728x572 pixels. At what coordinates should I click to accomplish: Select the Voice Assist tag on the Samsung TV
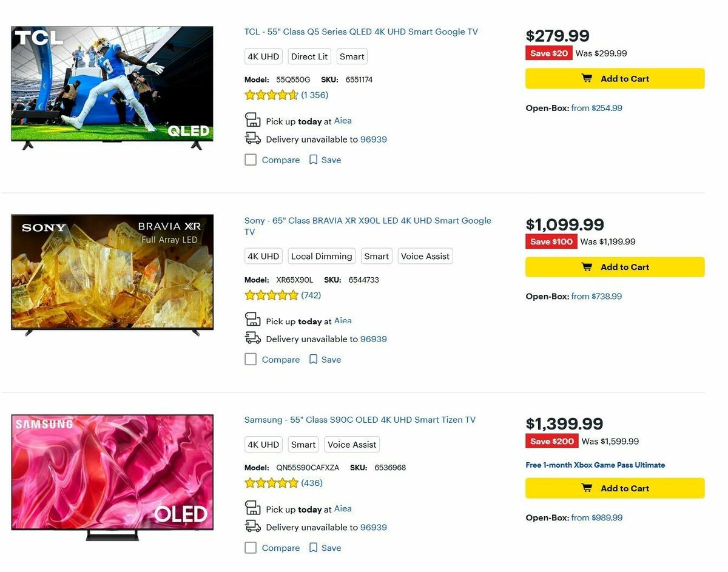(x=352, y=444)
